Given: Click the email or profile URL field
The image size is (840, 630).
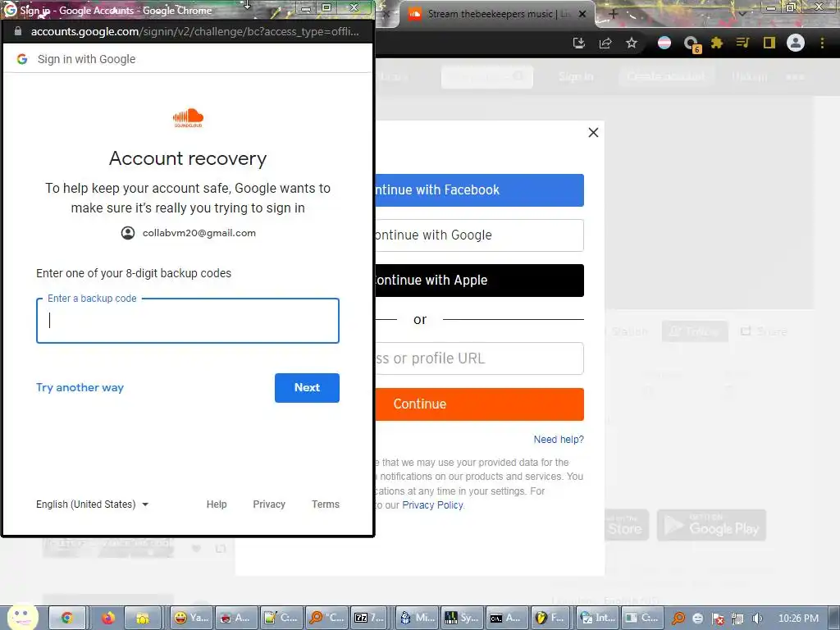Looking at the screenshot, I should tap(479, 358).
